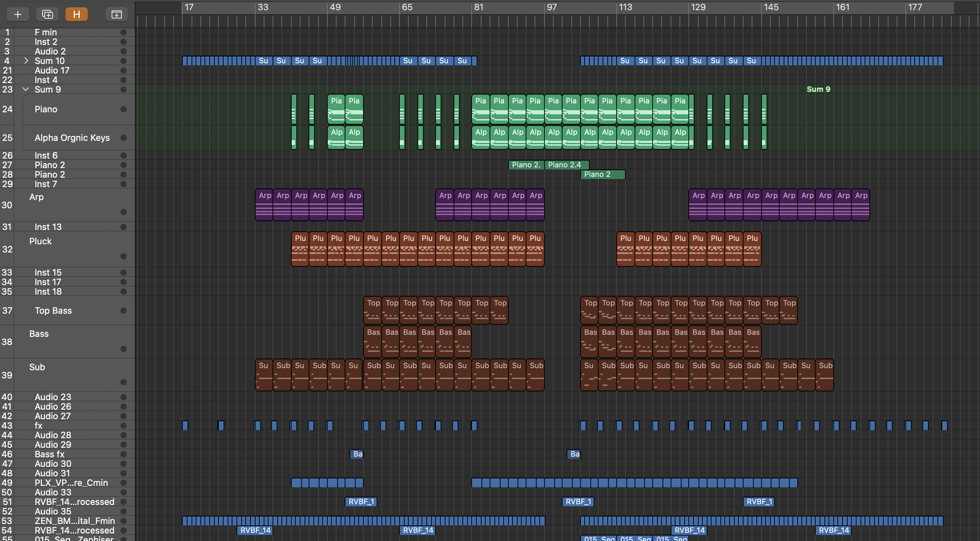Toggle the hide tracks H button
Viewport: 980px width, 541px height.
pyautogui.click(x=77, y=14)
